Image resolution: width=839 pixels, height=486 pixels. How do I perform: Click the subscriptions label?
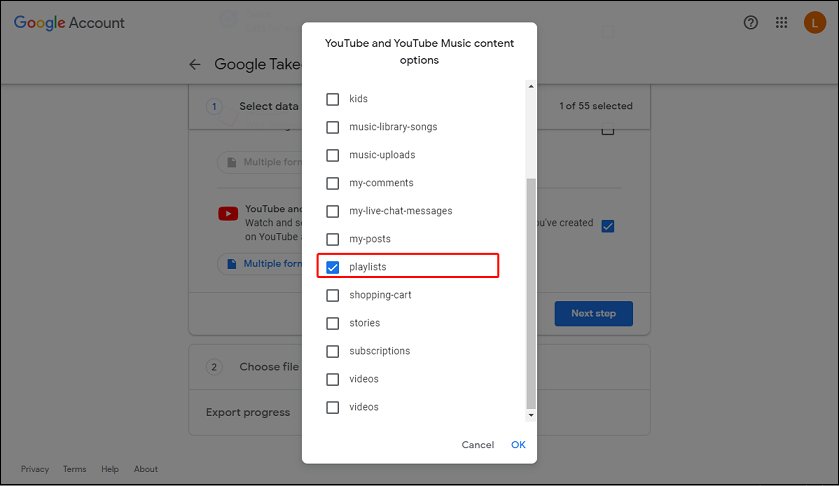[x=379, y=351]
